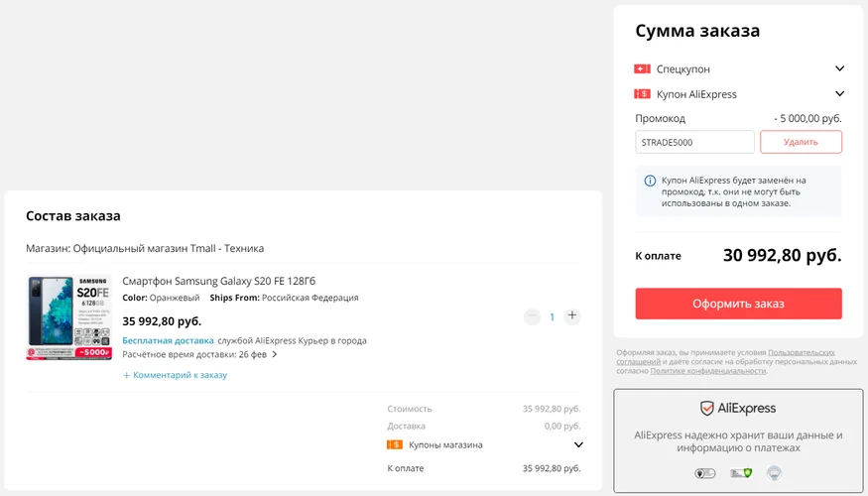This screenshot has height=496, width=868.
Task: Click the Купон AliExpress coupon icon
Action: tap(642, 94)
